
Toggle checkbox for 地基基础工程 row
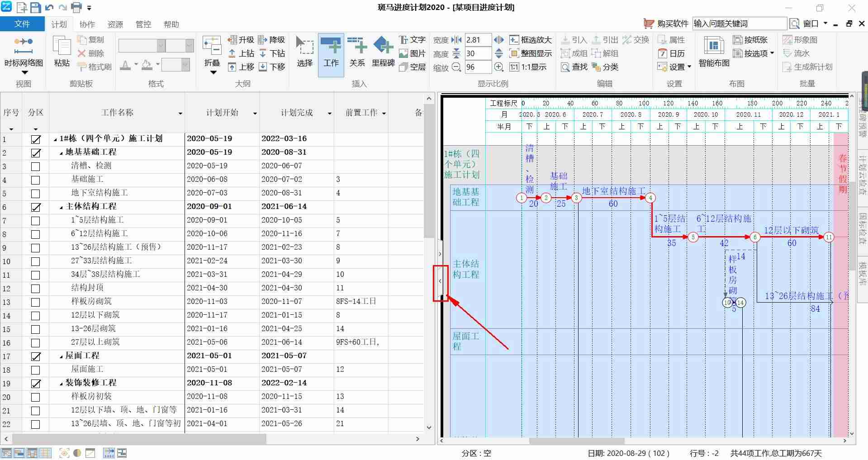coord(35,153)
